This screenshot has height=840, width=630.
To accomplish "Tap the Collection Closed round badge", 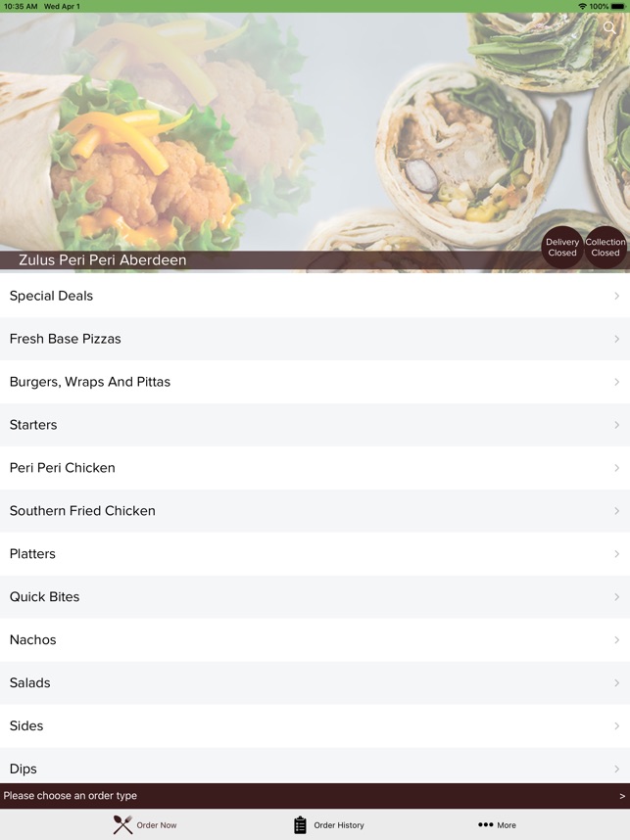I will (x=606, y=248).
